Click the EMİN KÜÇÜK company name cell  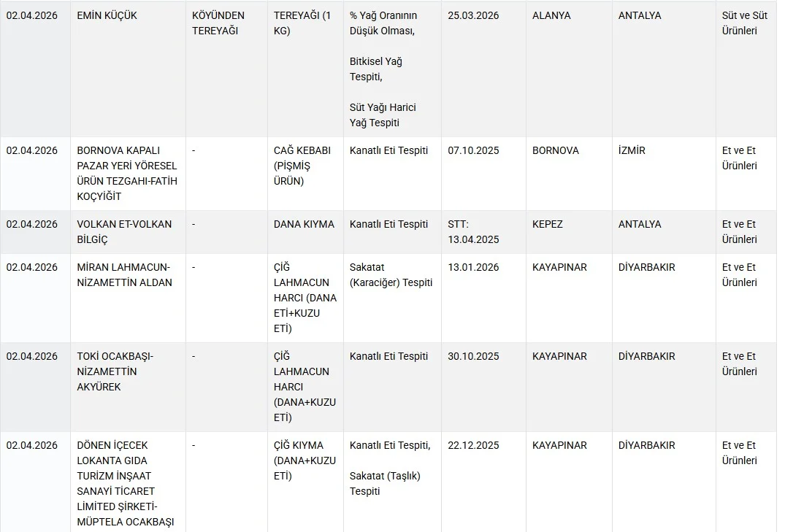click(107, 15)
